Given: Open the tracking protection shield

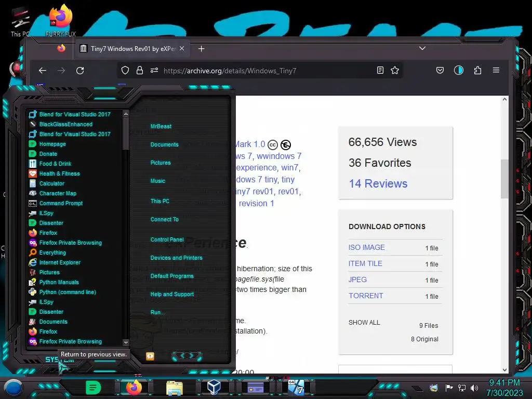Looking at the screenshot, I should pos(125,70).
